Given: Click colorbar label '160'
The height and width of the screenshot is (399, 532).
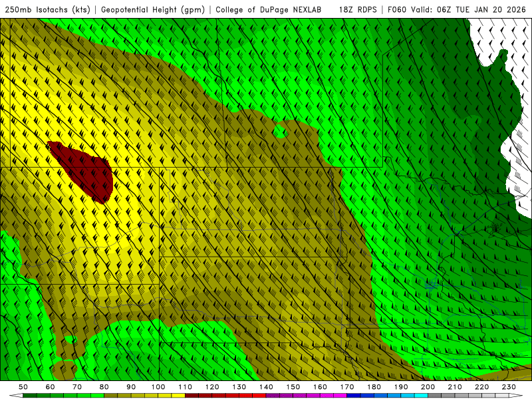Looking at the screenshot, I should pyautogui.click(x=320, y=387).
